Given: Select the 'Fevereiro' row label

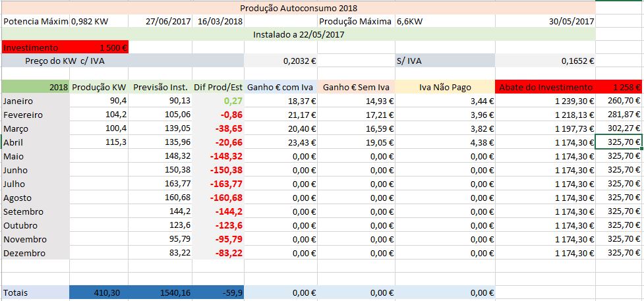Looking at the screenshot, I should point(36,115).
